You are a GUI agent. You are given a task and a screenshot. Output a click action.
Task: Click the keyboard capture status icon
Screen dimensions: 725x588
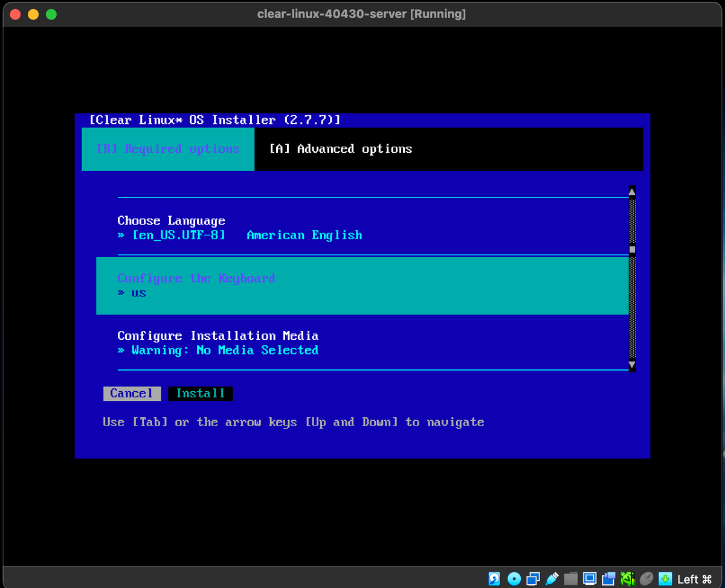click(x=664, y=578)
